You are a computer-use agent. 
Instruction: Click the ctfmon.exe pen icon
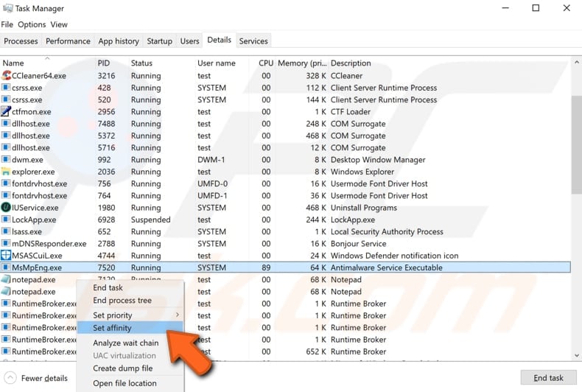(6, 111)
